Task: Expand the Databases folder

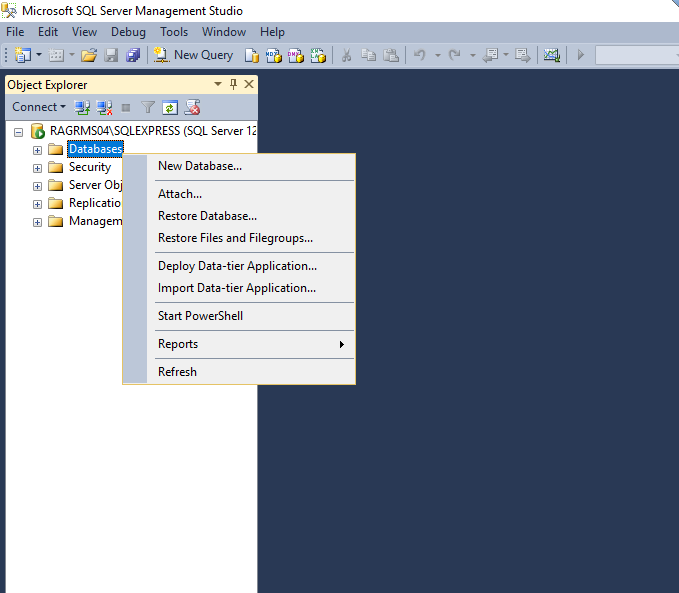Action: coord(37,150)
